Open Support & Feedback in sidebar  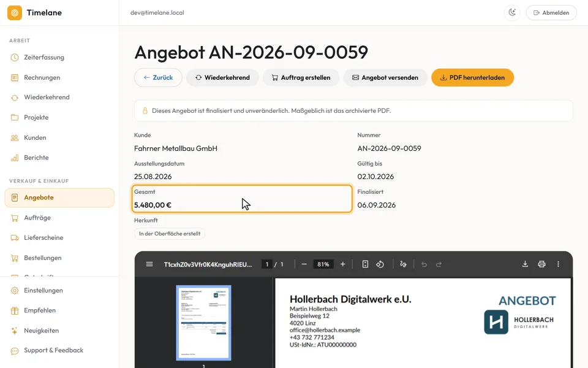pos(59,350)
